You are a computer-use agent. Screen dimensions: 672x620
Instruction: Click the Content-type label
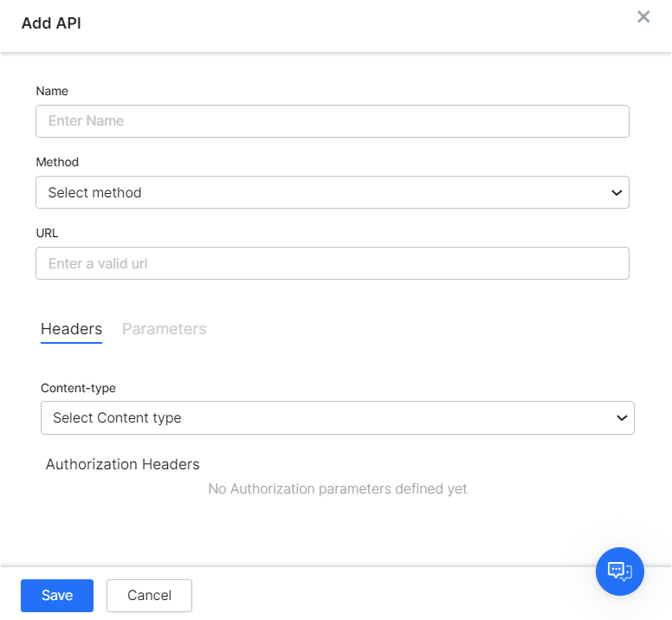pos(78,388)
